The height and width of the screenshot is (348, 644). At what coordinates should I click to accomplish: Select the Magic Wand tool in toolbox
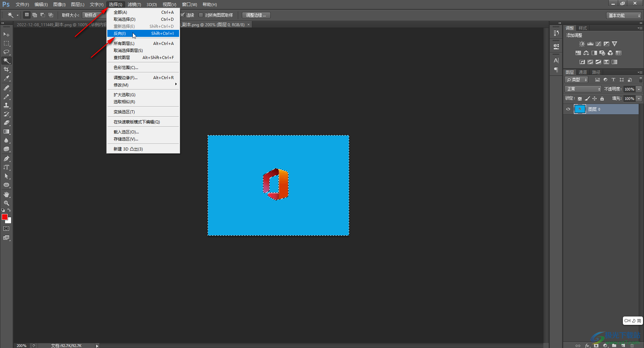[x=6, y=61]
